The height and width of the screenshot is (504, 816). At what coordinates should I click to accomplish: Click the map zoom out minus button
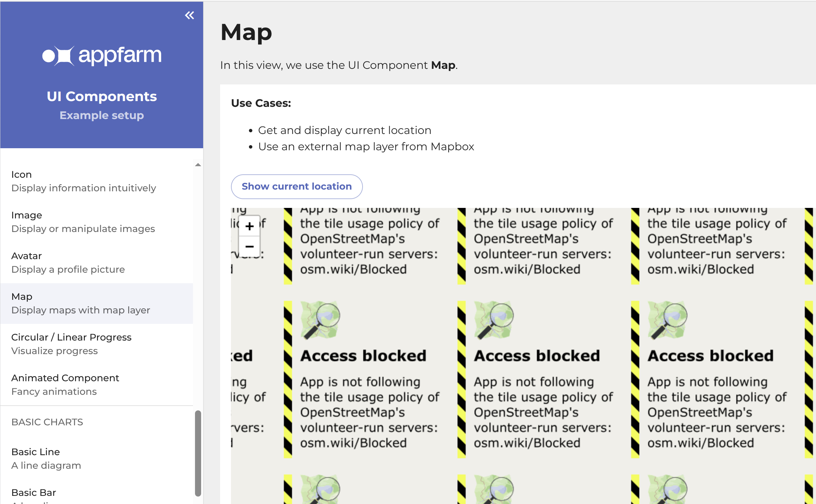(249, 247)
